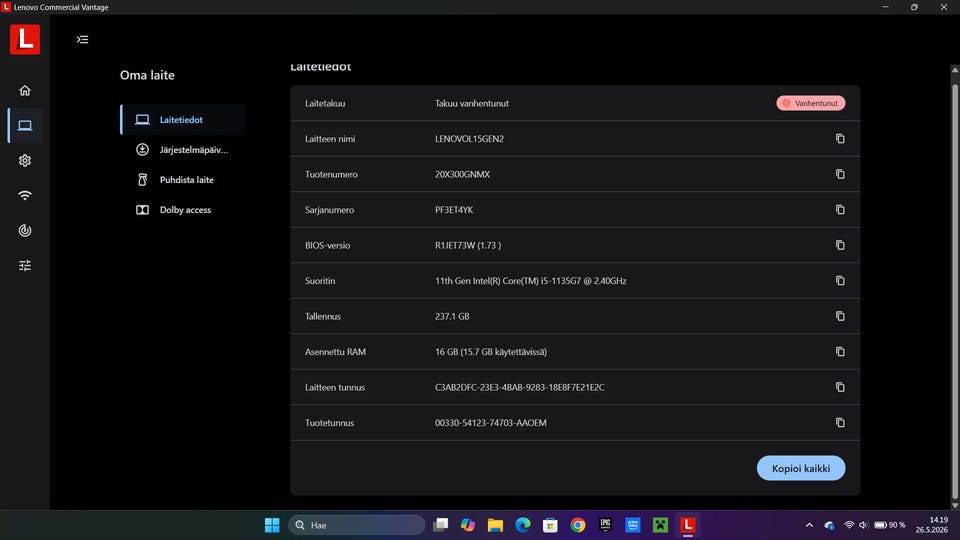Click the Kopioi kaikki button
The height and width of the screenshot is (540, 960).
[x=801, y=468]
